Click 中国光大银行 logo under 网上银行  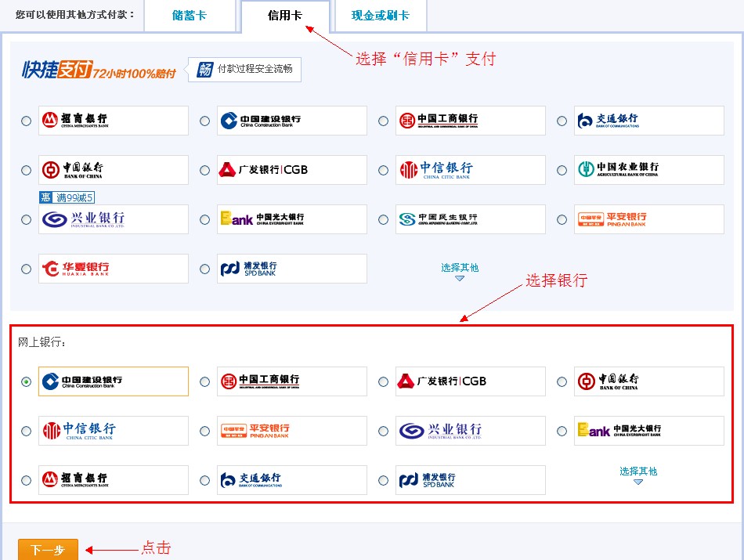click(x=649, y=431)
